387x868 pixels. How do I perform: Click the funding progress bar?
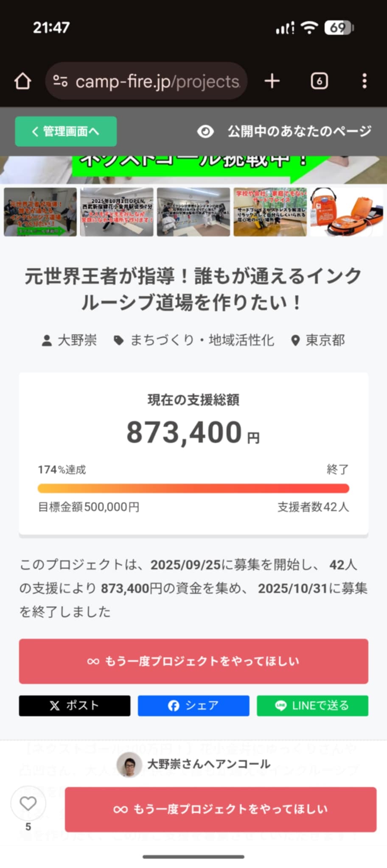[x=193, y=489]
